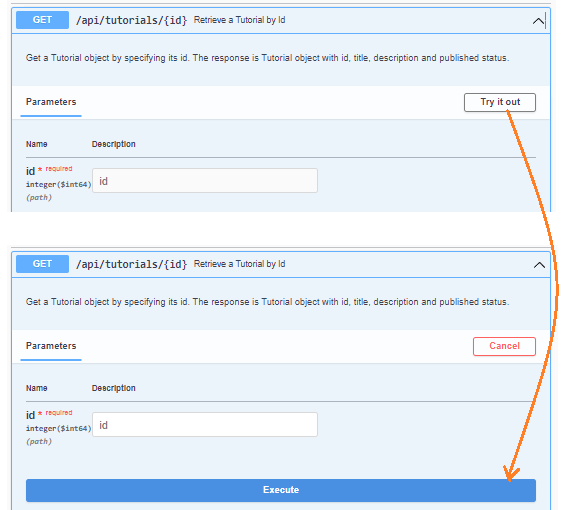This screenshot has width=570, height=510.
Task: Click lower 'Retrieve a Tutorial by Id' summary
Action: coord(239,264)
